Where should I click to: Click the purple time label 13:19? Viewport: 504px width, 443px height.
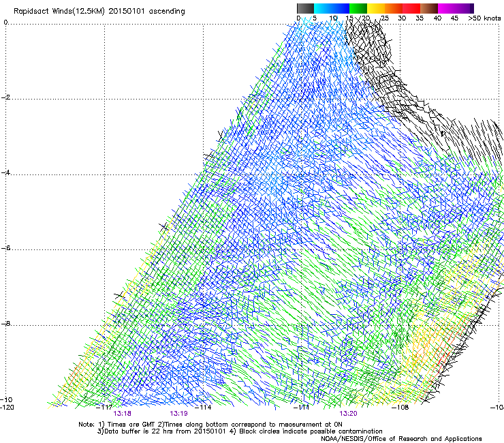point(178,414)
